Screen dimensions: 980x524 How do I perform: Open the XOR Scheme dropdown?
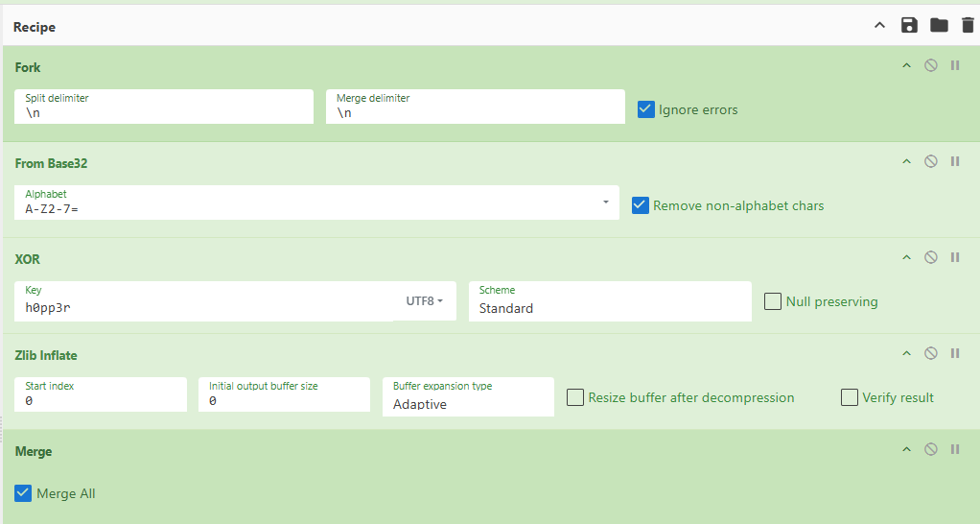coord(609,301)
